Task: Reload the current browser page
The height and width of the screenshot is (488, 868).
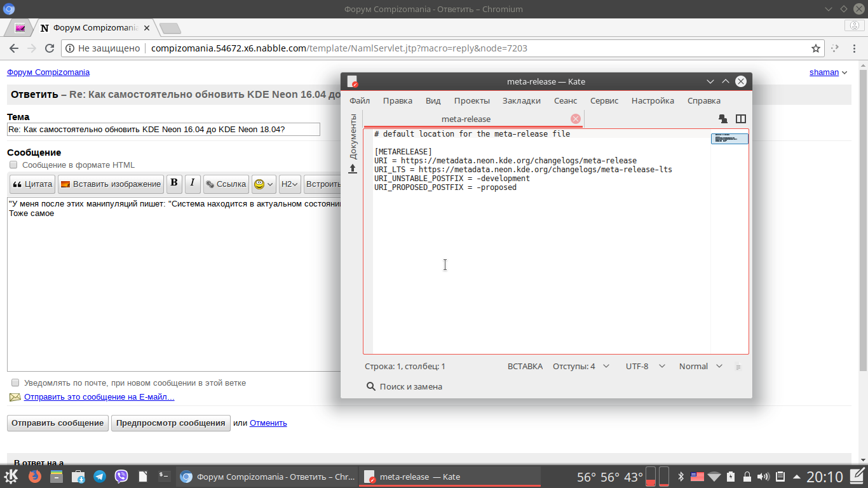Action: [50, 48]
